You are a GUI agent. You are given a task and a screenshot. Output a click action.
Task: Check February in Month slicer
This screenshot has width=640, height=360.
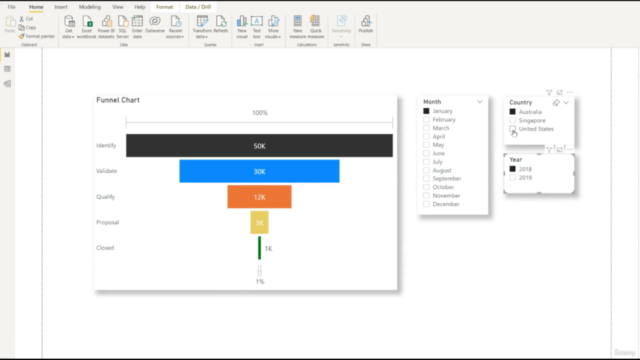[x=426, y=120]
